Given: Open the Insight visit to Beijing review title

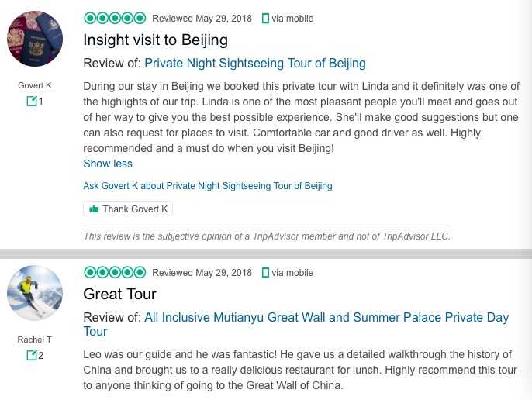Looking at the screenshot, I should point(155,40).
